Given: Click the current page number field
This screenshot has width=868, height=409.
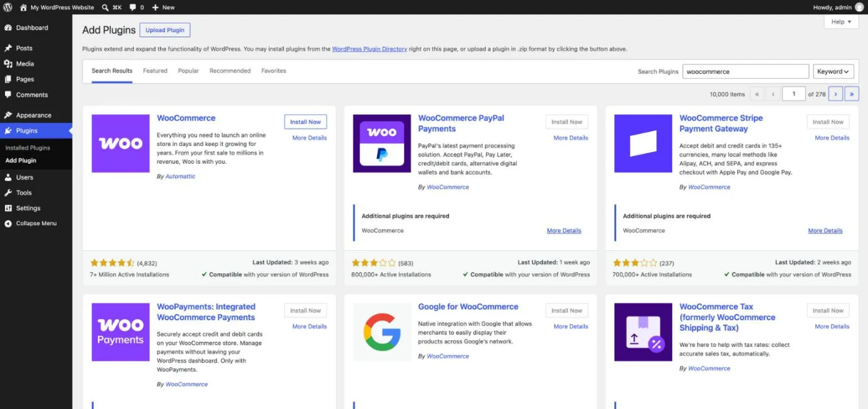Looking at the screenshot, I should (794, 94).
